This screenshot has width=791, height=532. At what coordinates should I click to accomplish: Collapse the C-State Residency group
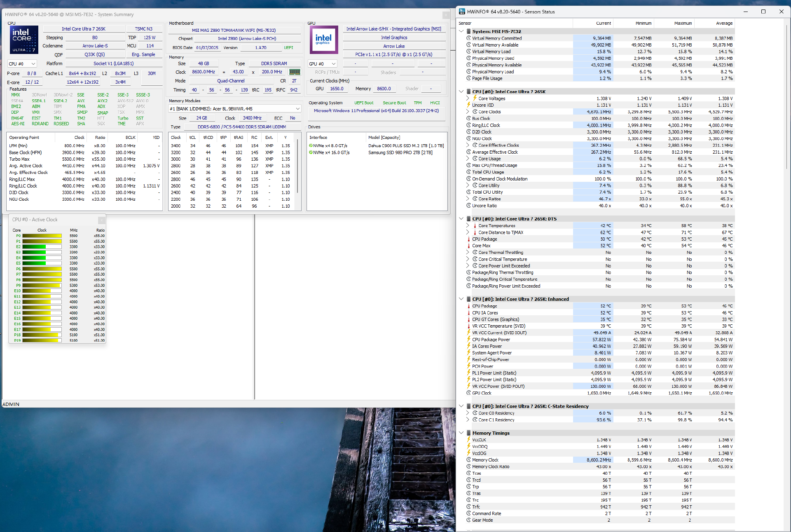tap(461, 406)
